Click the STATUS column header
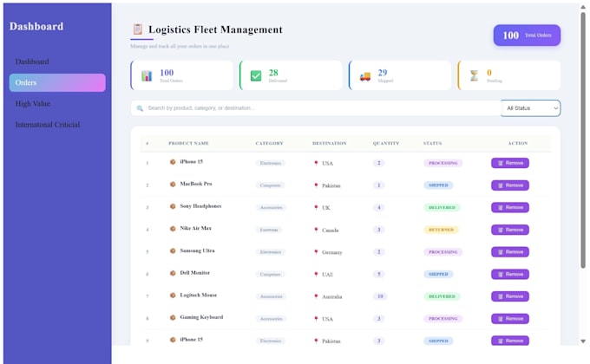590x364 pixels. coord(432,143)
